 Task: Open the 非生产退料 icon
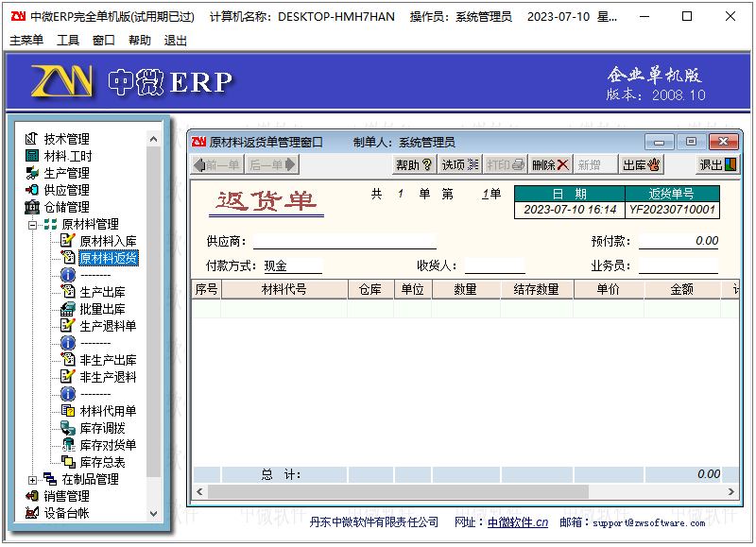pyautogui.click(x=68, y=376)
